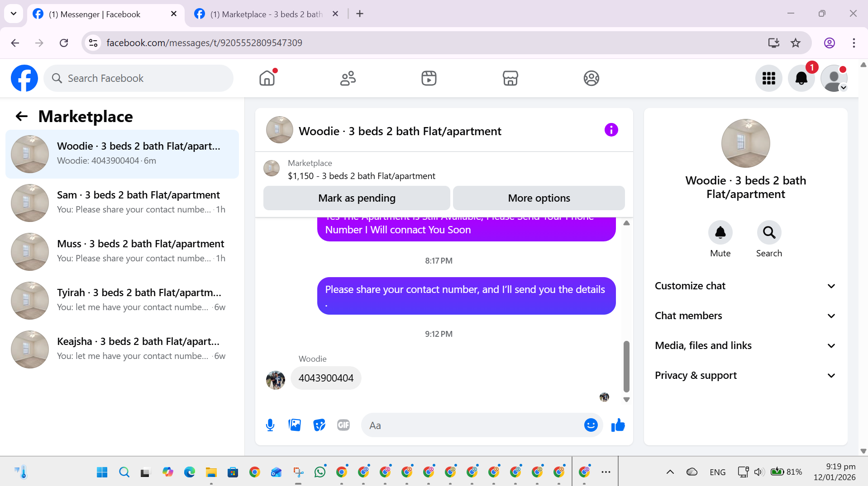
Task: Open Muss conversation in the list
Action: click(122, 252)
